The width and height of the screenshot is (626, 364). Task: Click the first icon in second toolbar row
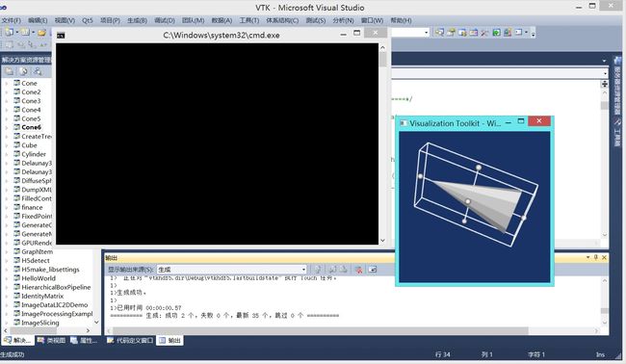point(9,44)
